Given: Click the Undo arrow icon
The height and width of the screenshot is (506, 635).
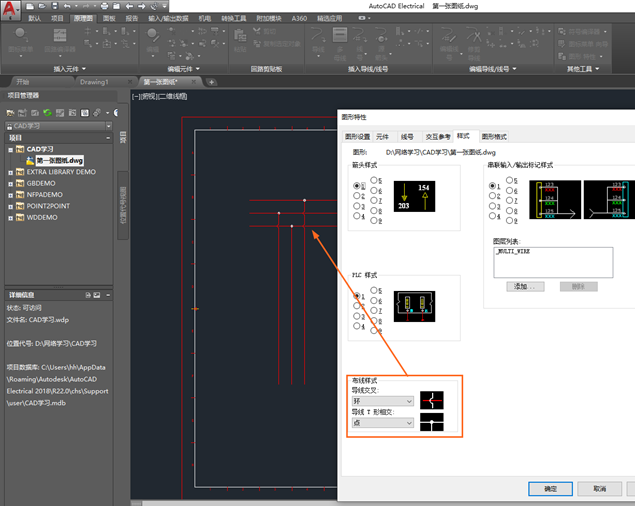Looking at the screenshot, I should tap(67, 6).
